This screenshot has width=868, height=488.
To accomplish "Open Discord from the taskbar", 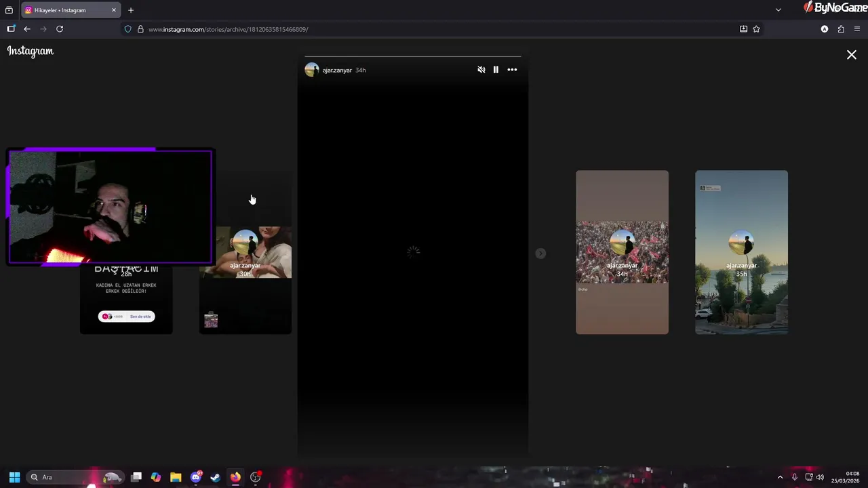I will click(196, 477).
